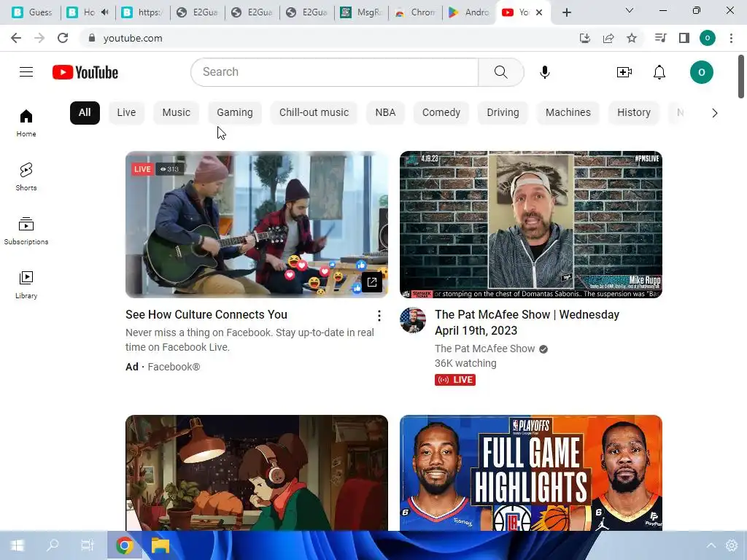
Task: Select the Driving filter chip
Action: coord(503,113)
